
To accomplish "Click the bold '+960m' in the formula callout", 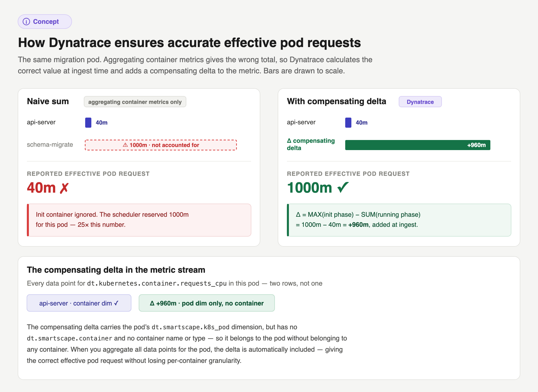I will (358, 225).
